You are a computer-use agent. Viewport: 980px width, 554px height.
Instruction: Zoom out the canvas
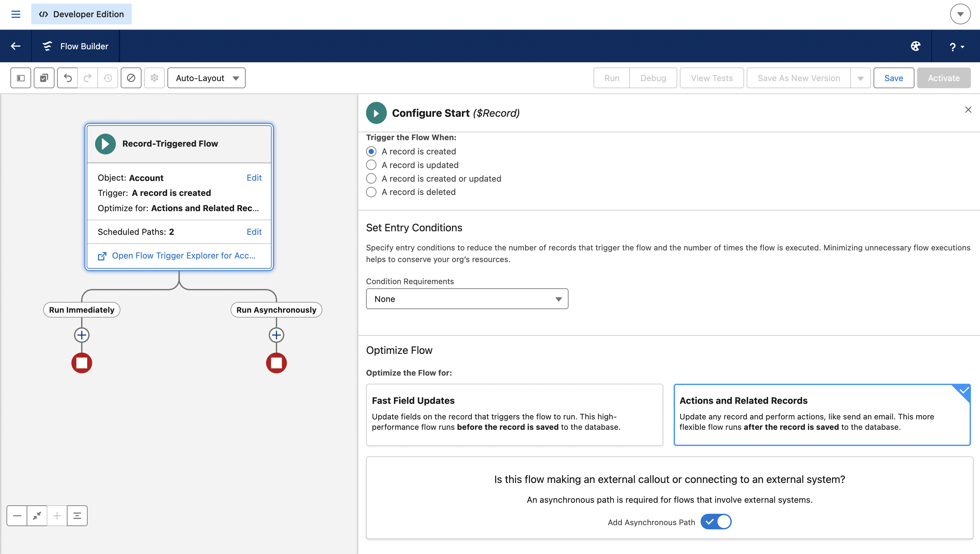click(17, 516)
